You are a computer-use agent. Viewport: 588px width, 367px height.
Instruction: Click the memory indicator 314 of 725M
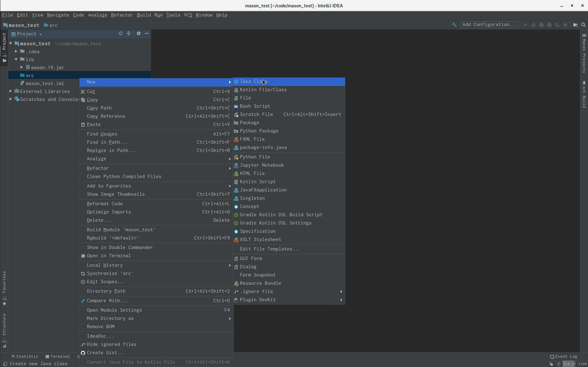tap(575, 364)
